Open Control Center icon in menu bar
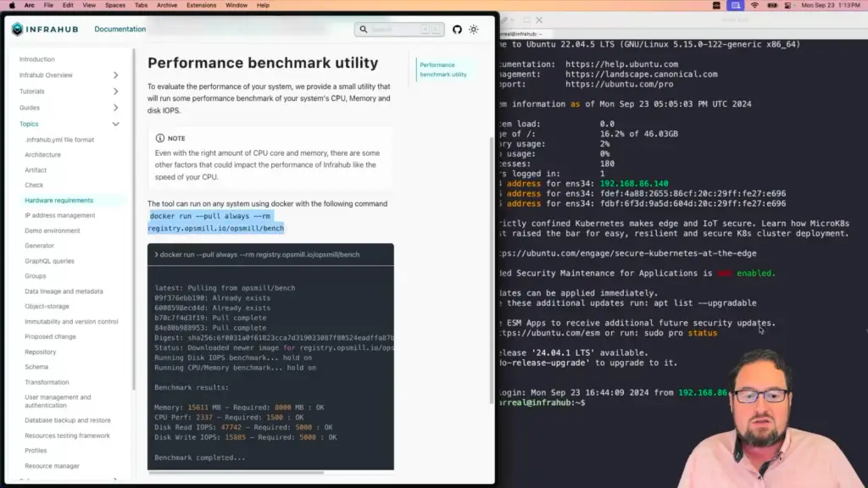This screenshot has height=488, width=868. [x=787, y=5]
